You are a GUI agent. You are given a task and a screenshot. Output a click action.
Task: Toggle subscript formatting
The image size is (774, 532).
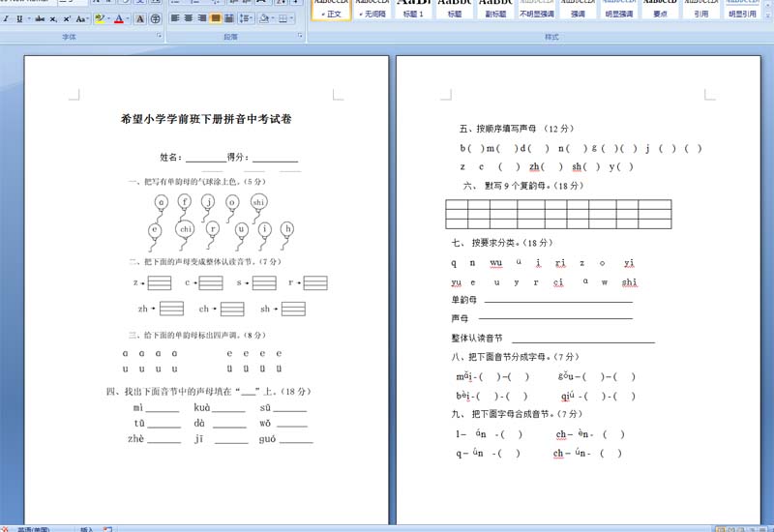tap(53, 18)
